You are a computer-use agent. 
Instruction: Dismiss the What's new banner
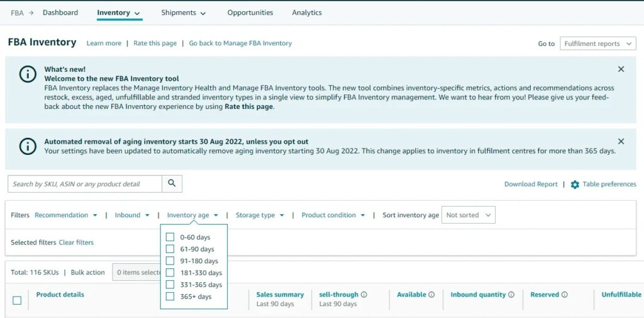point(621,69)
